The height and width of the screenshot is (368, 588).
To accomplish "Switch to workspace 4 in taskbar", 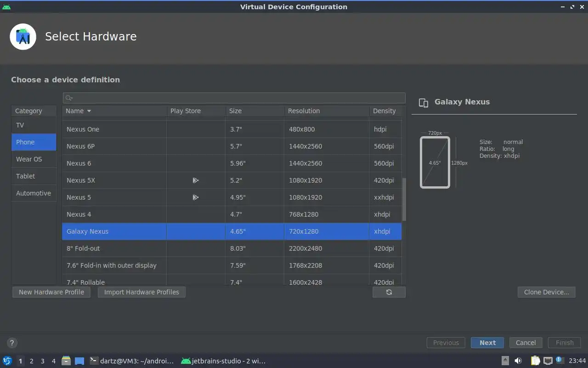I will (53, 361).
